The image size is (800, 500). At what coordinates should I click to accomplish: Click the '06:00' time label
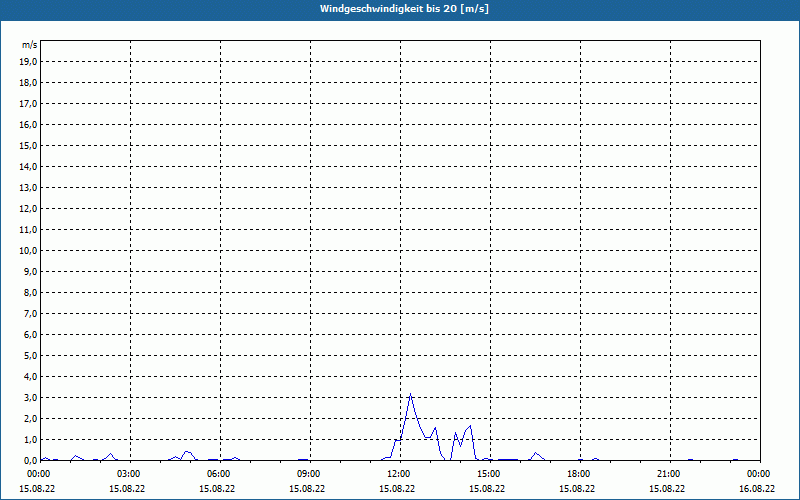coord(220,474)
